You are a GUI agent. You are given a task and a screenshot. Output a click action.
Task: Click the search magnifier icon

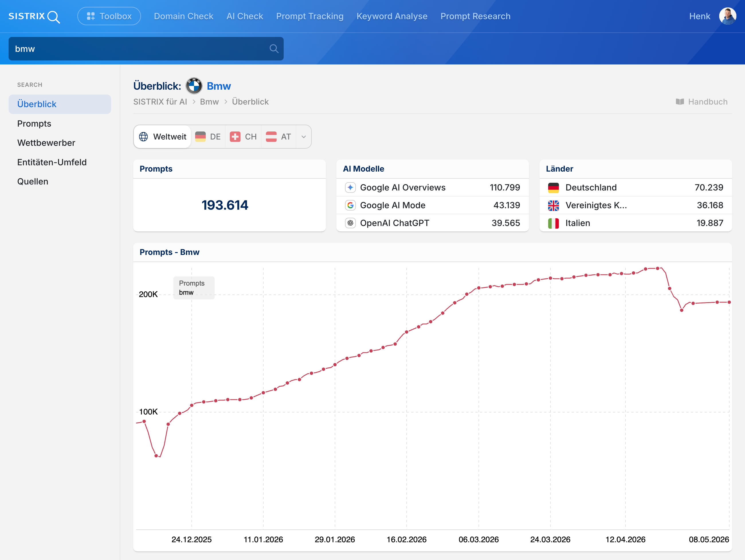274,49
